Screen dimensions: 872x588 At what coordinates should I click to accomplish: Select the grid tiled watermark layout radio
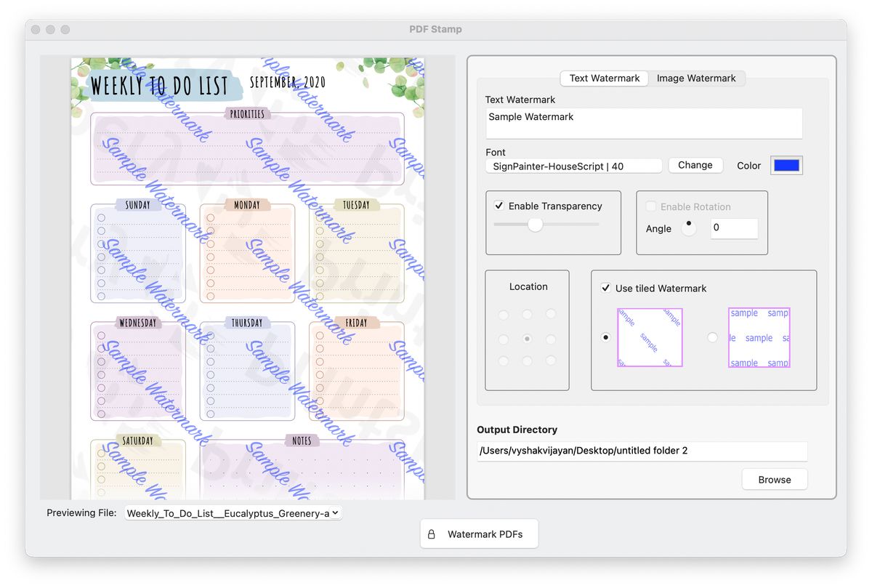click(x=712, y=337)
